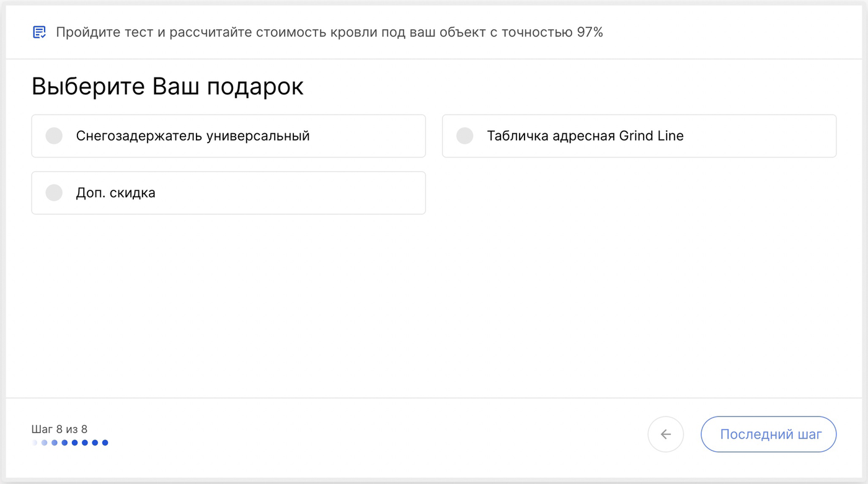
Task: Click the checklist icon in the header
Action: point(39,32)
